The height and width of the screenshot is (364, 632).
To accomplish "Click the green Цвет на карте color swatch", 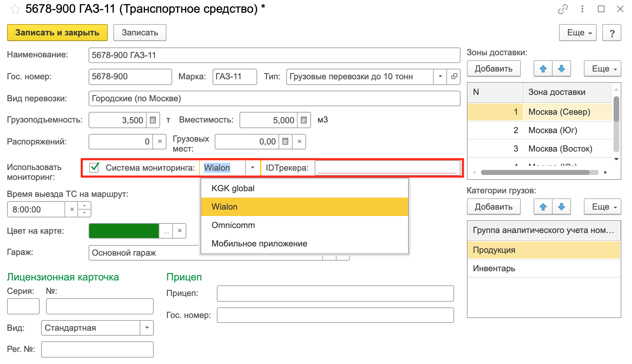I will tap(124, 231).
